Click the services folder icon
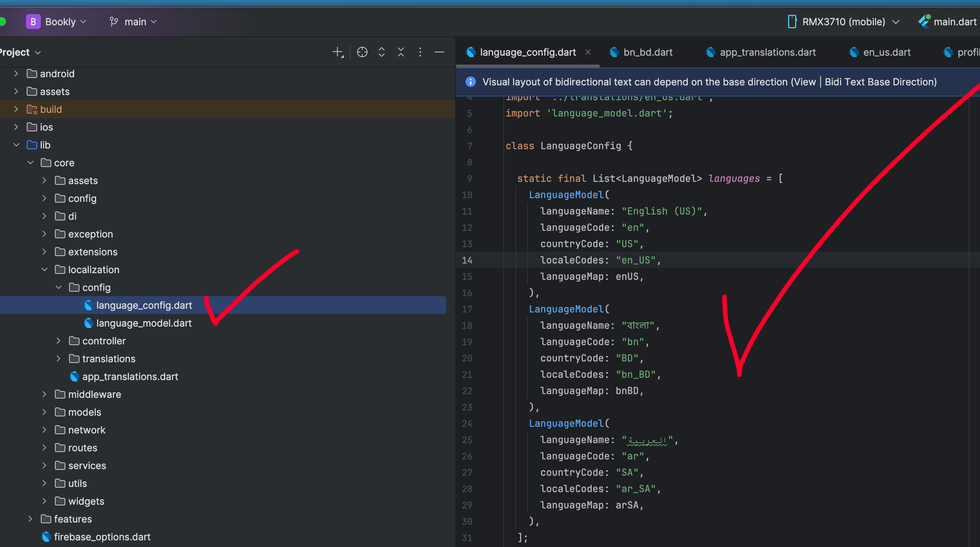The height and width of the screenshot is (547, 980). coord(60,465)
